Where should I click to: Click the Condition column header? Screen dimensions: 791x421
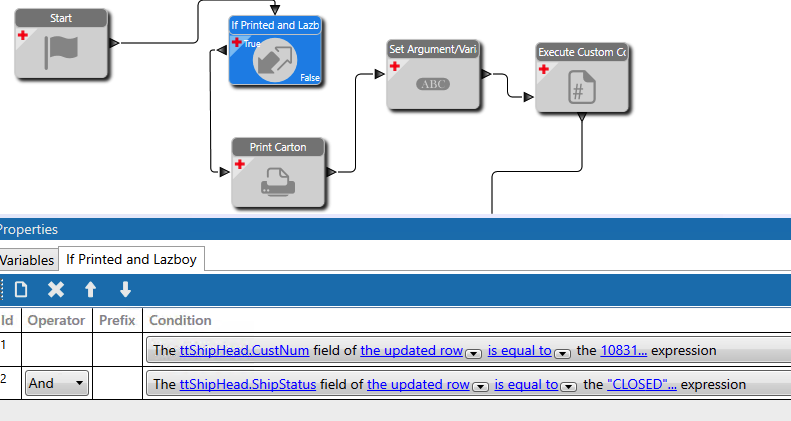[x=180, y=320]
